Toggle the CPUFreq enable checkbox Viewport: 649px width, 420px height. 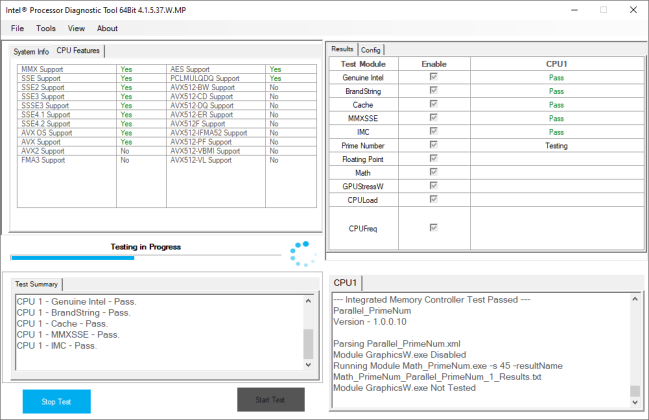433,228
